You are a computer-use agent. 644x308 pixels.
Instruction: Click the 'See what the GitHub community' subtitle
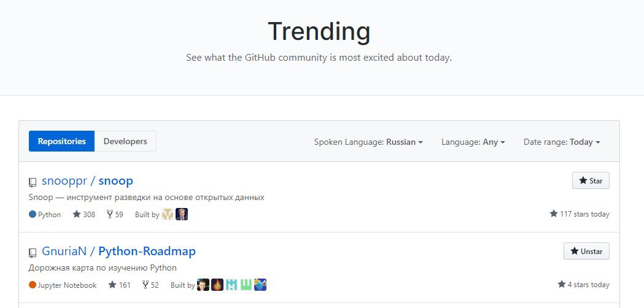pyautogui.click(x=319, y=58)
